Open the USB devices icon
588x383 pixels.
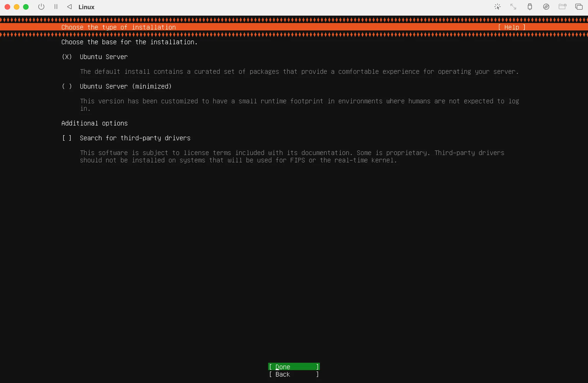530,7
